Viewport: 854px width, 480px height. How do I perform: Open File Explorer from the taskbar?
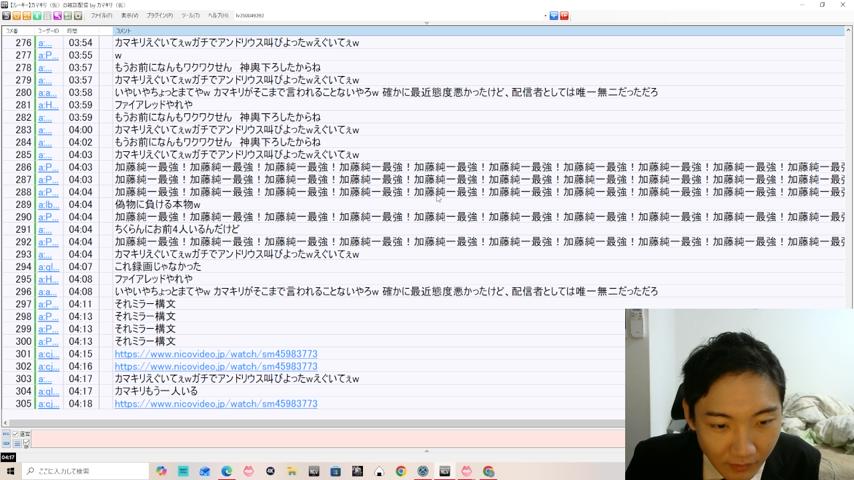click(x=292, y=471)
